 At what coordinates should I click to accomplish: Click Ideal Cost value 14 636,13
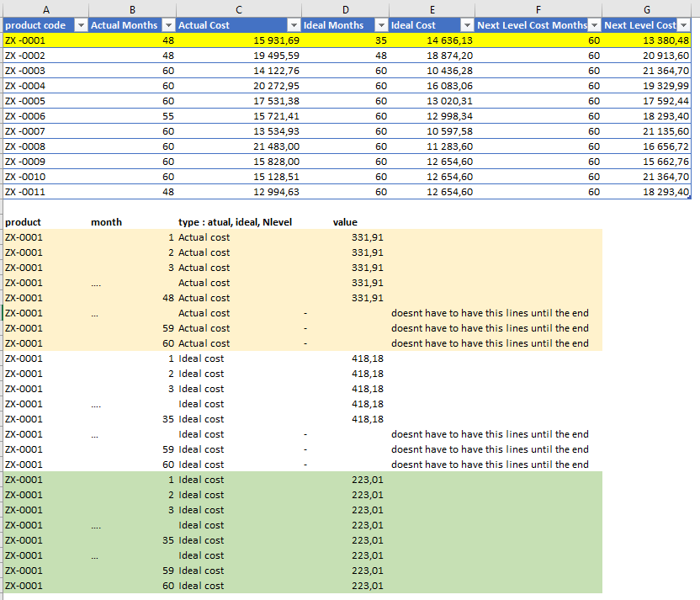pos(432,40)
